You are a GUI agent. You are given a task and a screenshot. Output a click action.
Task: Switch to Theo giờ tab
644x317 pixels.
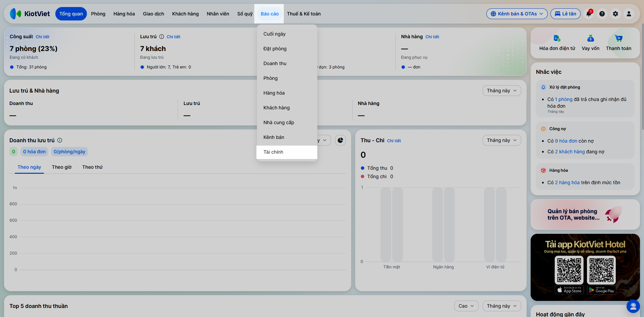62,167
